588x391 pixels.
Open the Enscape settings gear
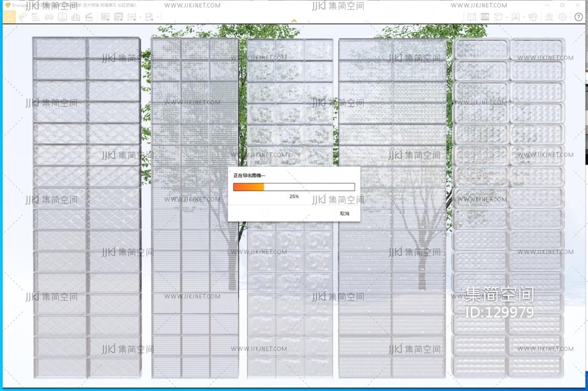[562, 17]
